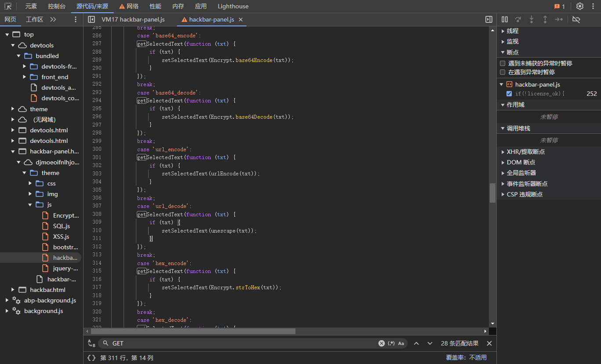Screen dimensions: 601x364
Task: Enable pause on caught exceptions
Action: 503,72
